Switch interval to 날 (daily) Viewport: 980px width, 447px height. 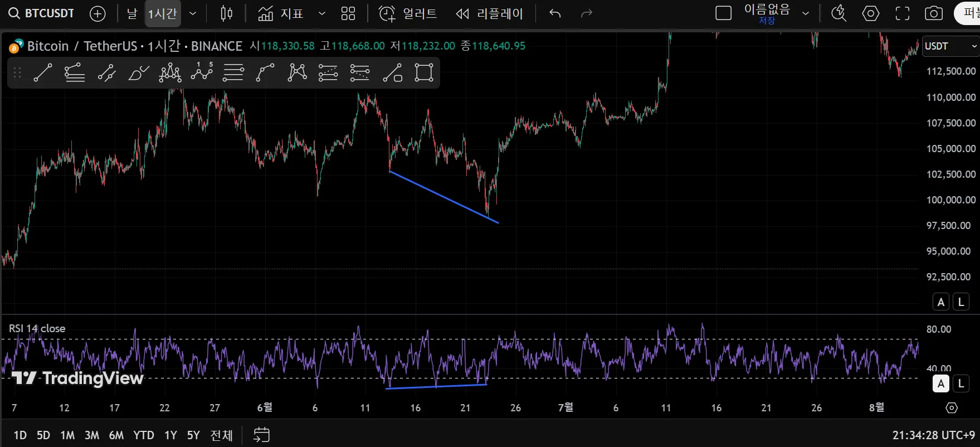coord(132,13)
